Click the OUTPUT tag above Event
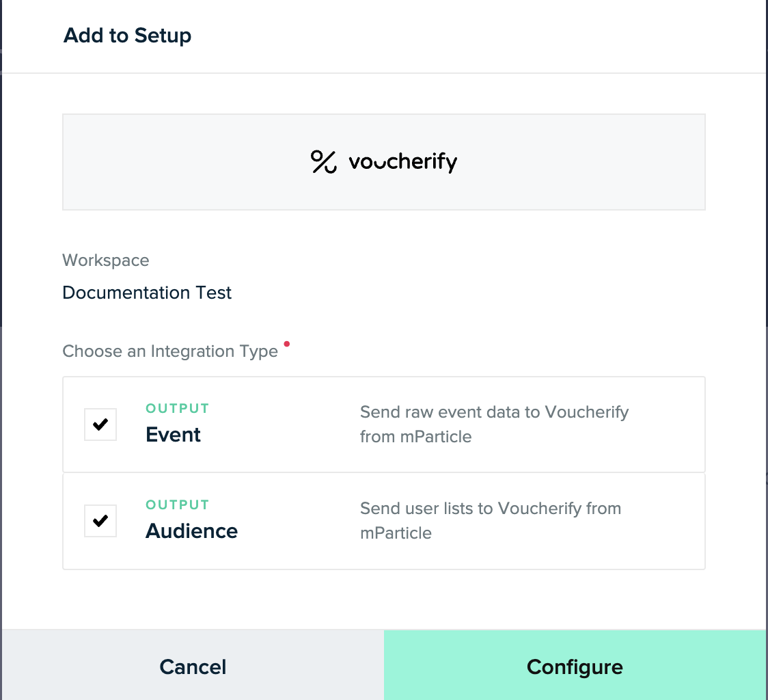The height and width of the screenshot is (700, 768). point(177,409)
